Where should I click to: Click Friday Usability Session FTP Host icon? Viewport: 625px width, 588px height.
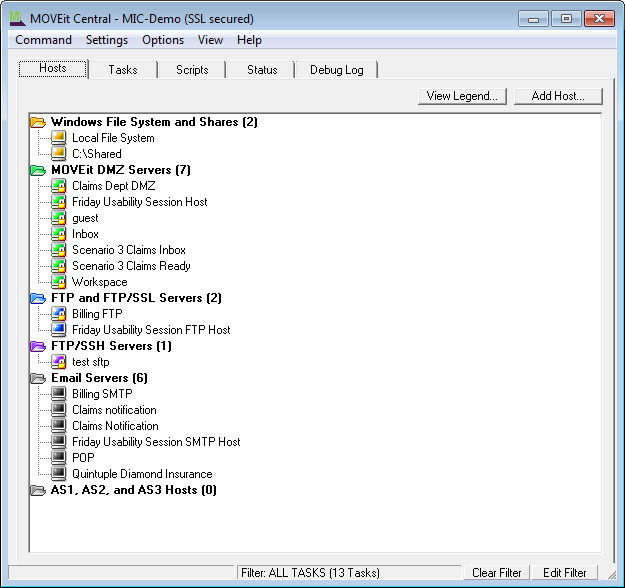pos(59,330)
